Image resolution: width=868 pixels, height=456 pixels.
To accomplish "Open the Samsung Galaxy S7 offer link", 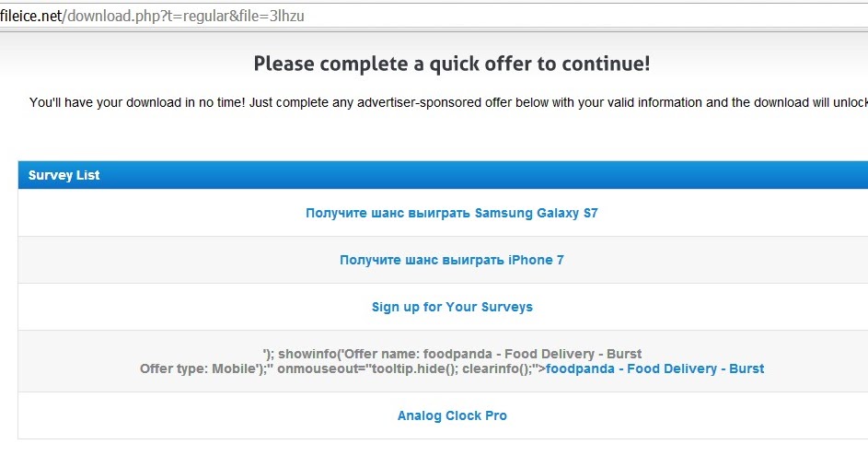I will (x=451, y=213).
